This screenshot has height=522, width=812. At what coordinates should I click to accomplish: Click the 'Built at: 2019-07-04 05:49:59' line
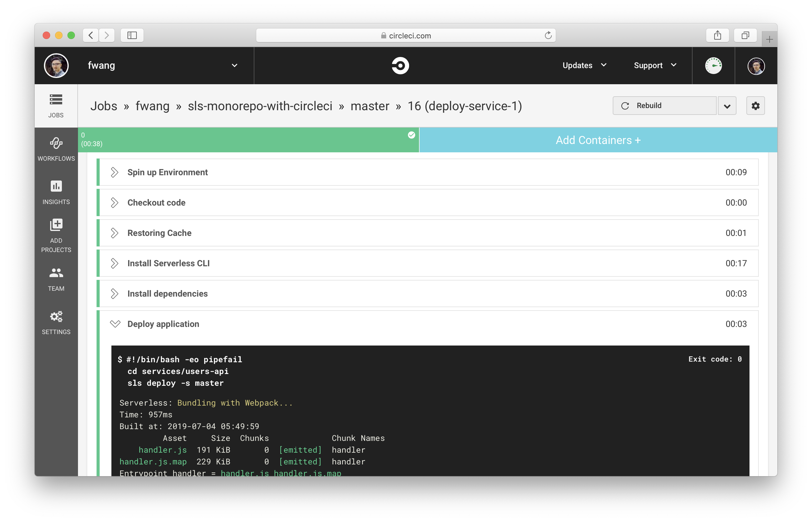pyautogui.click(x=189, y=426)
